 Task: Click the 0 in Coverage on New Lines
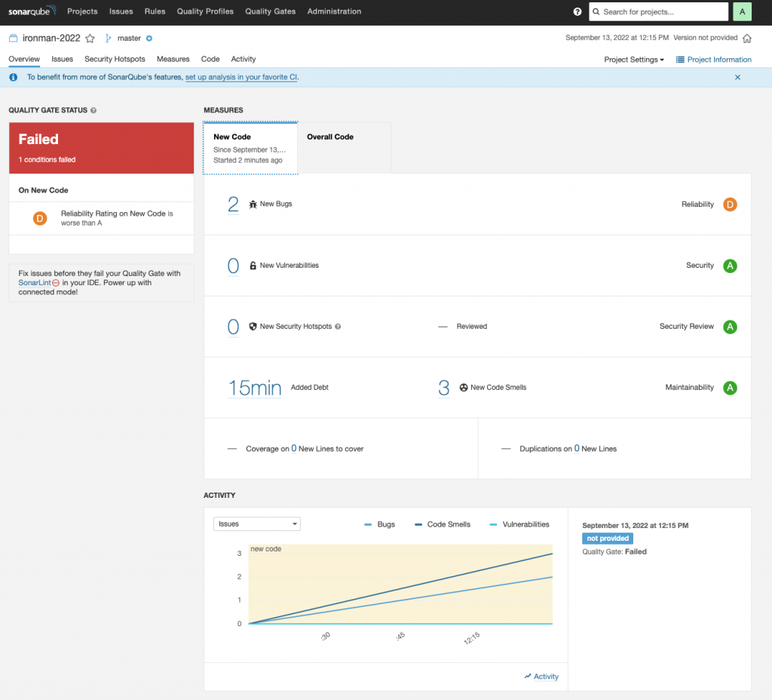click(x=294, y=448)
